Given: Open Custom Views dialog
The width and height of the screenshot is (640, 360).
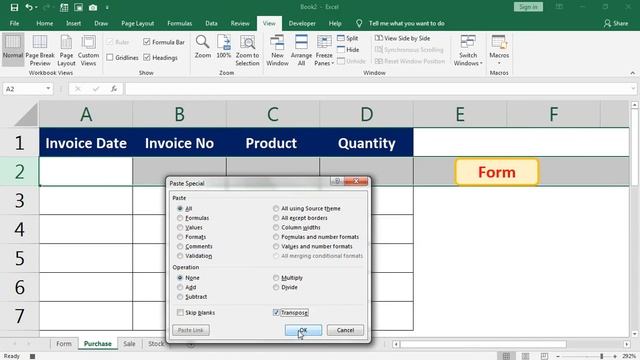Looking at the screenshot, I should click(x=88, y=51).
